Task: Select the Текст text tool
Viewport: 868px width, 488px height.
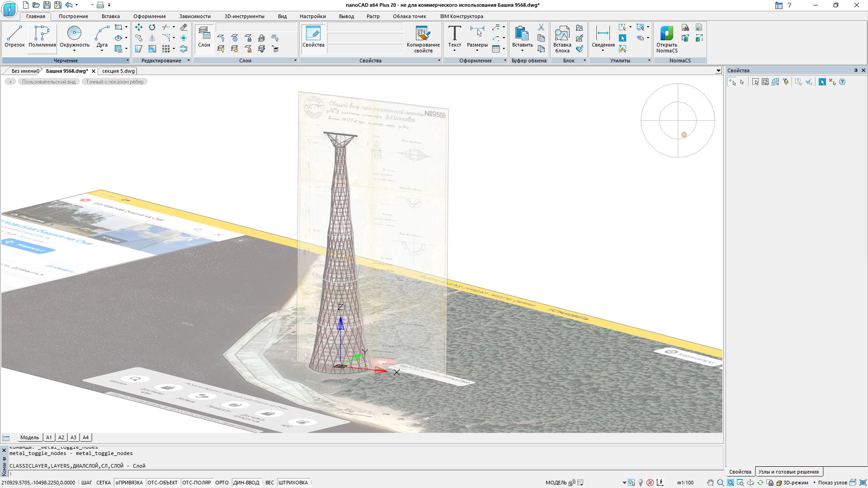Action: pyautogui.click(x=454, y=34)
